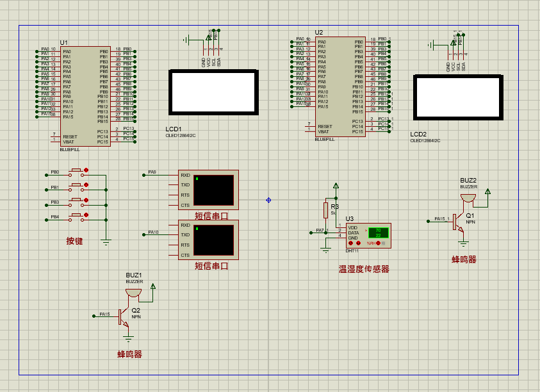Select the power terminal above resistor R3
540x392 pixels.
click(336, 186)
